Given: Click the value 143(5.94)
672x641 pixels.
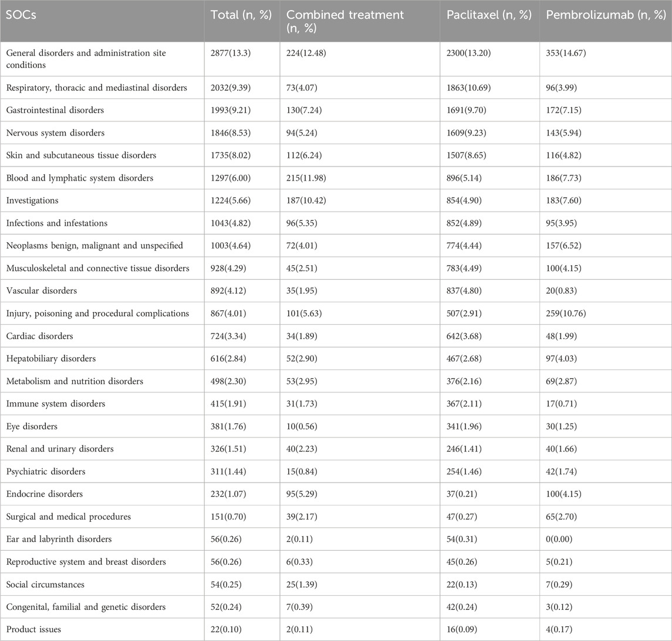Looking at the screenshot, I should [x=563, y=133].
